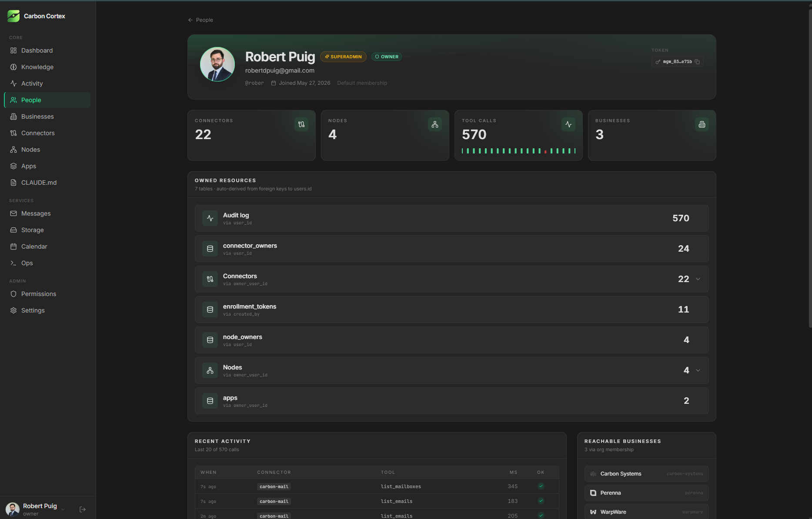Click the connector_owners database icon
Image resolution: width=812 pixels, height=519 pixels.
(210, 249)
